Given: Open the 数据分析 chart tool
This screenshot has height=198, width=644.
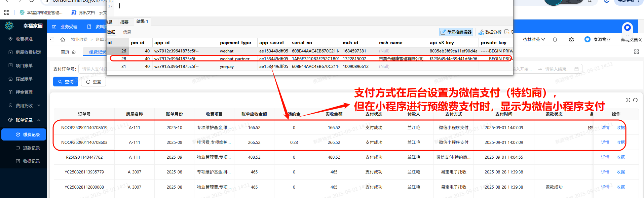Looking at the screenshot, I should pyautogui.click(x=490, y=32).
